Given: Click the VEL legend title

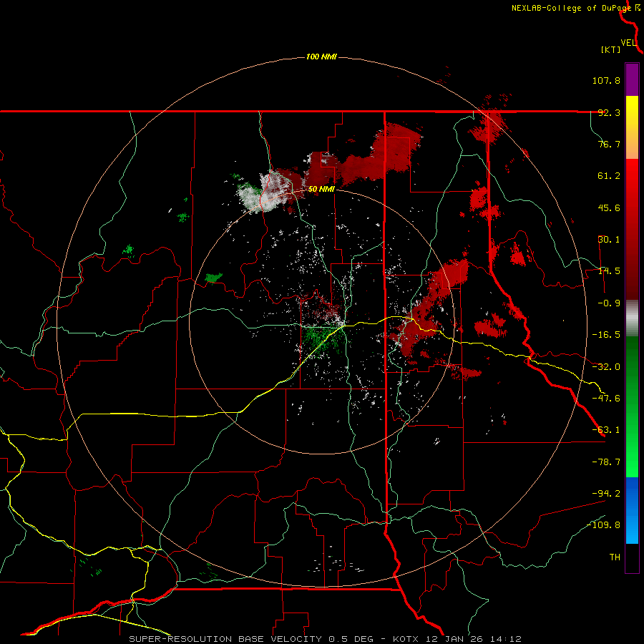Looking at the screenshot, I should click(x=629, y=43).
